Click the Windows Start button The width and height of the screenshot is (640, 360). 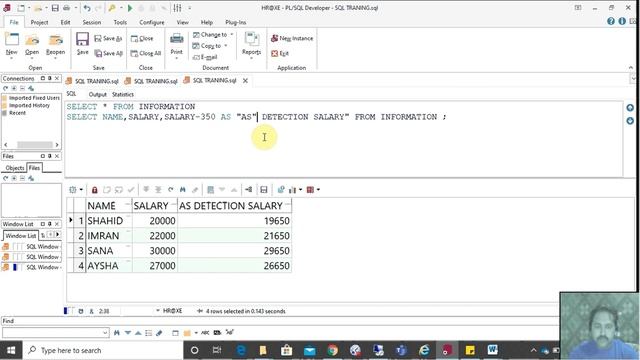(x=11, y=350)
